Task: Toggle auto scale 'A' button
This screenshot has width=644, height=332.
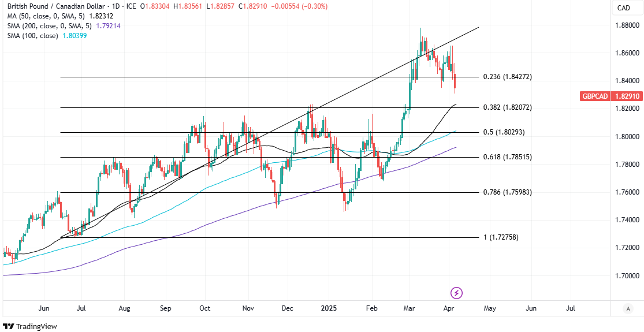Action: click(627, 309)
